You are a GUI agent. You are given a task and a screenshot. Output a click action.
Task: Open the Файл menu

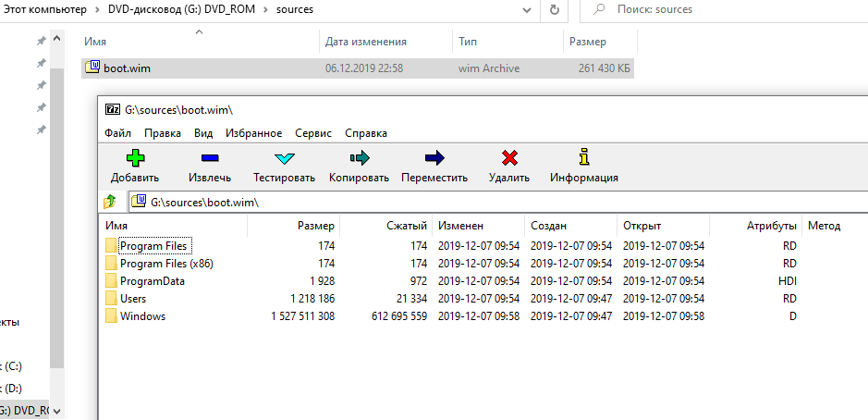tap(117, 133)
